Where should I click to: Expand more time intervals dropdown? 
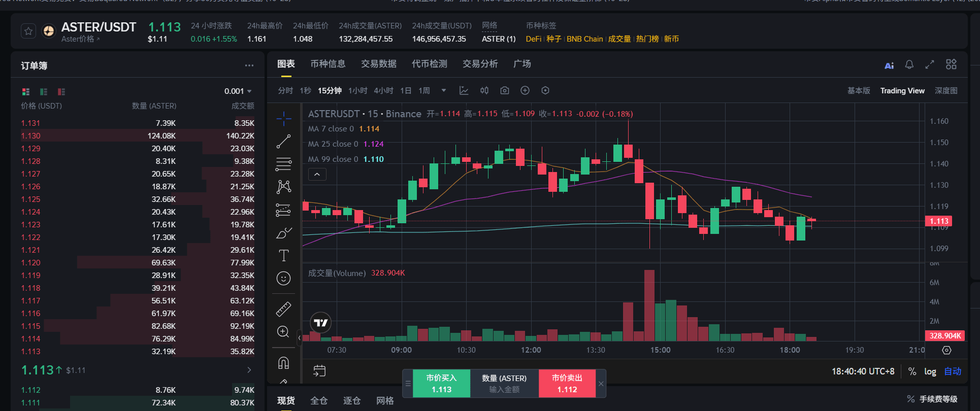point(444,90)
